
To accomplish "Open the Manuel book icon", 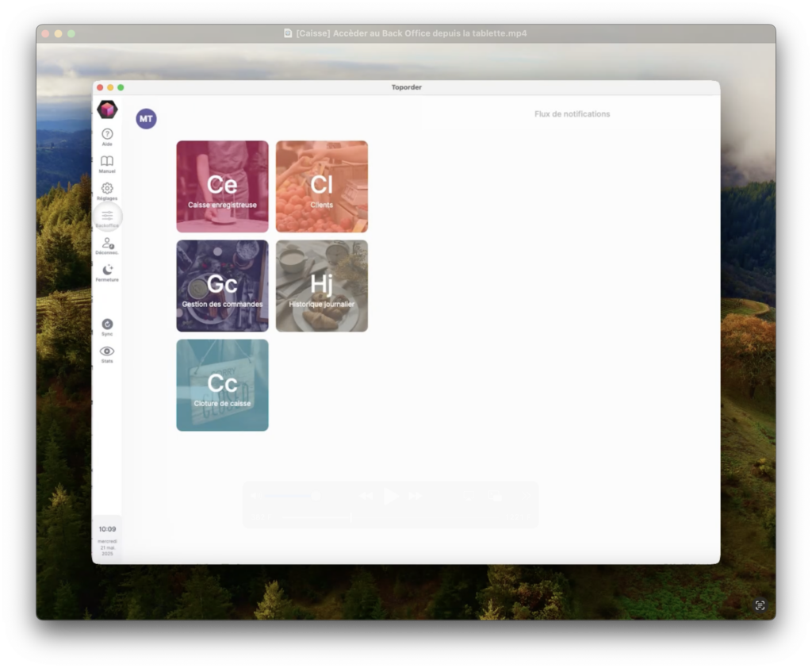I will 107,162.
